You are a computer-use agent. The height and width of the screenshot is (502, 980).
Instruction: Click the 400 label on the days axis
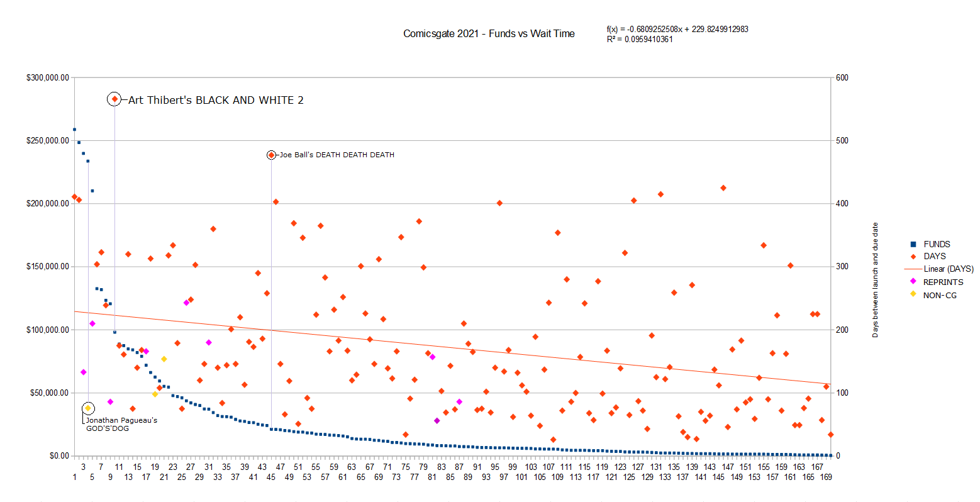tap(842, 203)
